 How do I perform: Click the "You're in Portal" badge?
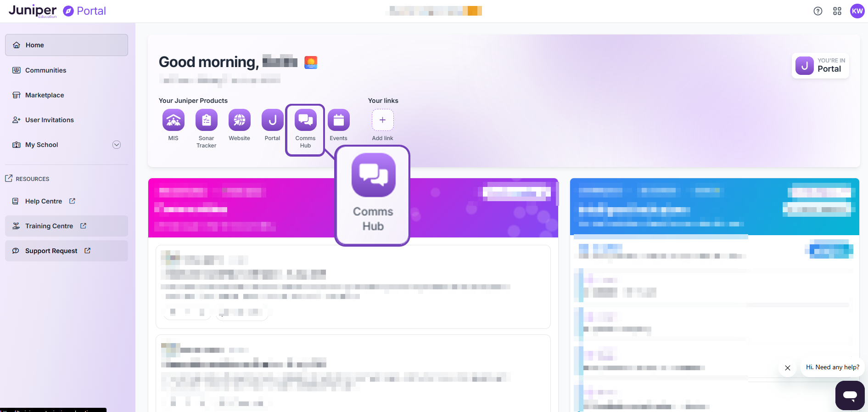(821, 66)
